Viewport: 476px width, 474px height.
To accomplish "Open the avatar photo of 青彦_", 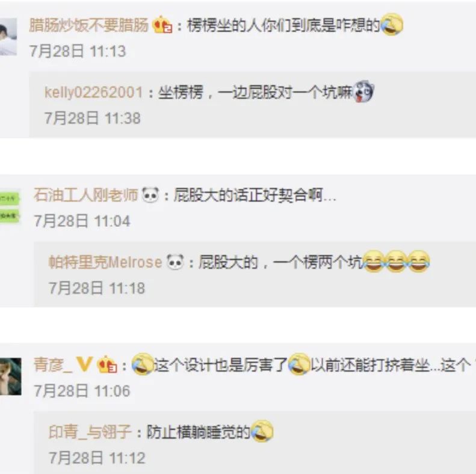I will click(x=11, y=377).
